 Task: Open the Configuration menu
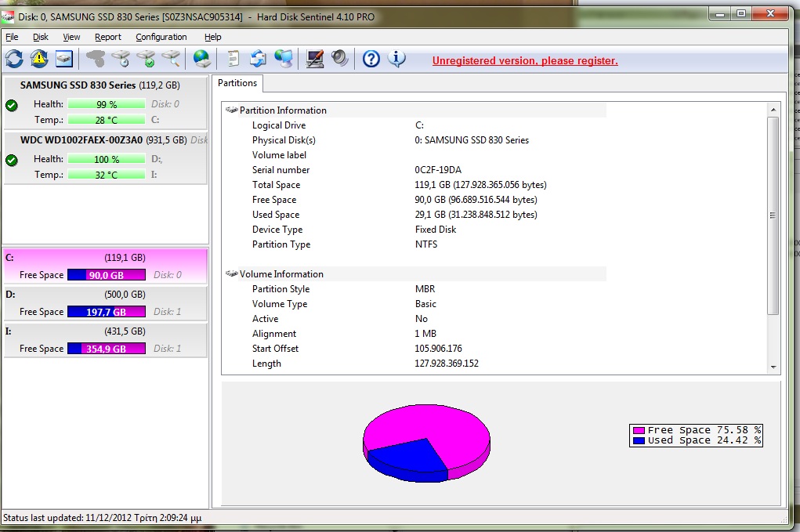[161, 37]
